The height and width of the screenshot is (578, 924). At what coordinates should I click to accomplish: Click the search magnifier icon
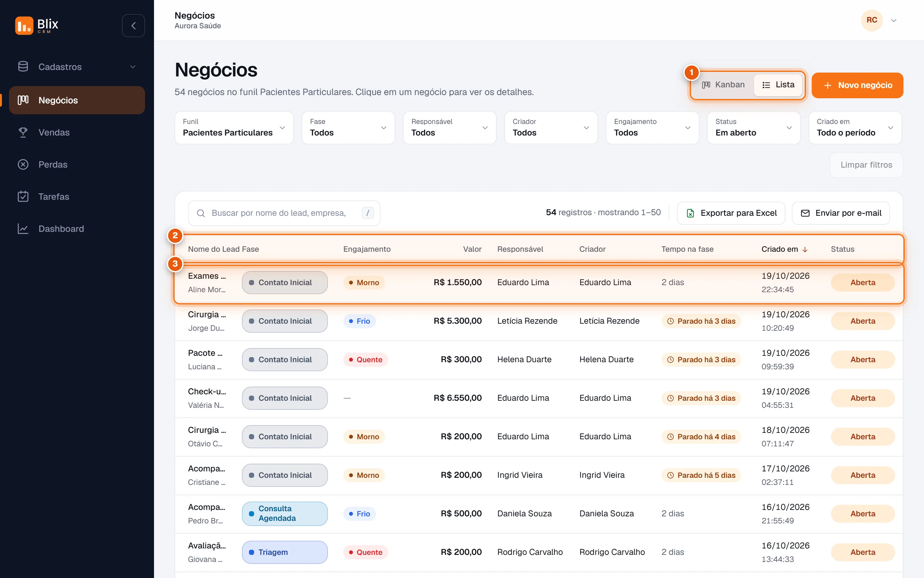pos(201,213)
